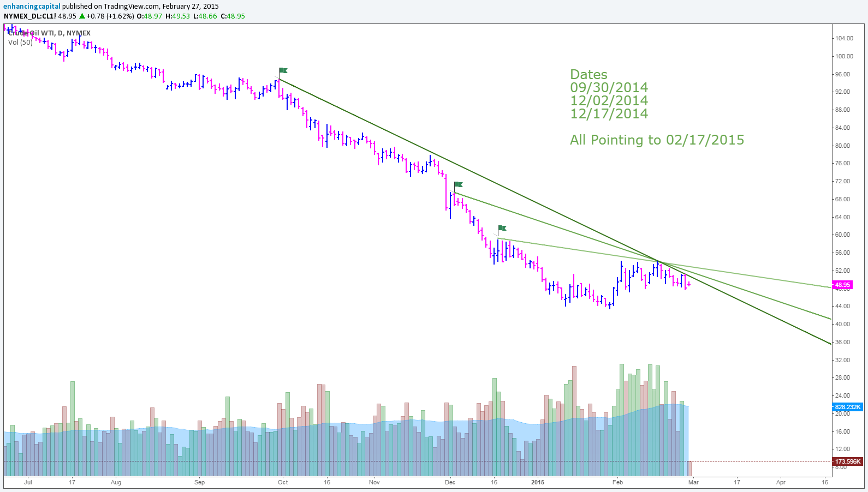The height and width of the screenshot is (492, 868).
Task: Open the enhancingcapital author link
Action: pos(32,6)
